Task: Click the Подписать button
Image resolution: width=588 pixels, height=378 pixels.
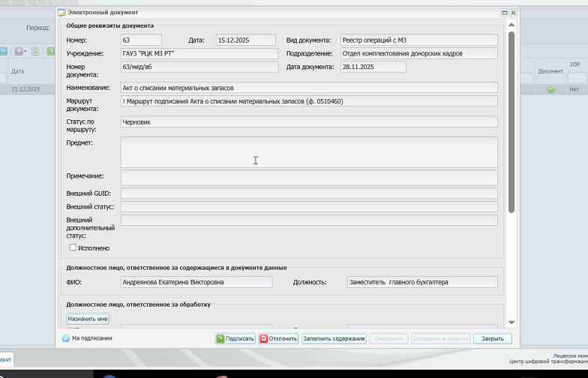Action: (235, 339)
